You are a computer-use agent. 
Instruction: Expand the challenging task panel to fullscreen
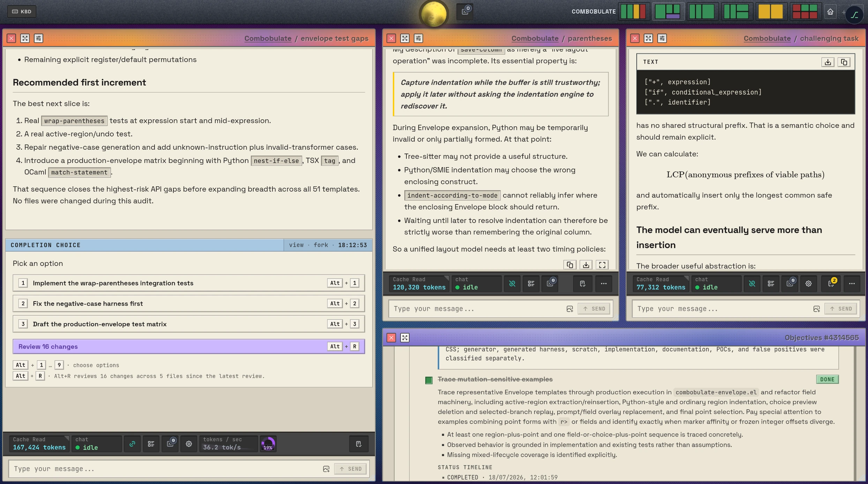coord(648,38)
